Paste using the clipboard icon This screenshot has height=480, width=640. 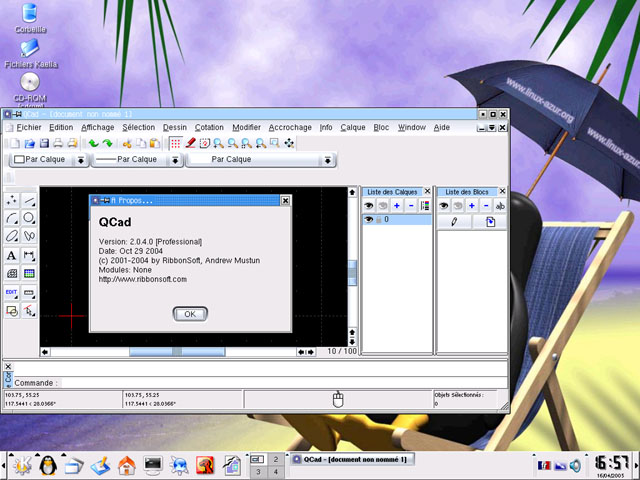coord(155,143)
